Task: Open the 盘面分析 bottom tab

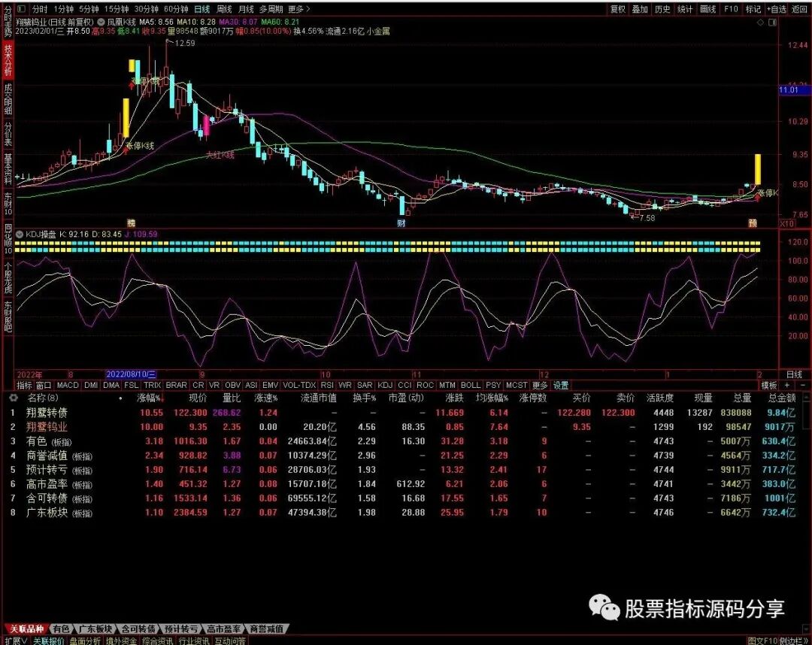Action: click(85, 640)
